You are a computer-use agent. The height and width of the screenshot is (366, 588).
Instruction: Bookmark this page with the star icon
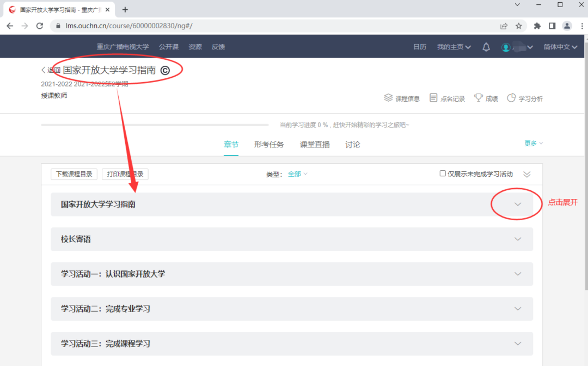click(519, 26)
